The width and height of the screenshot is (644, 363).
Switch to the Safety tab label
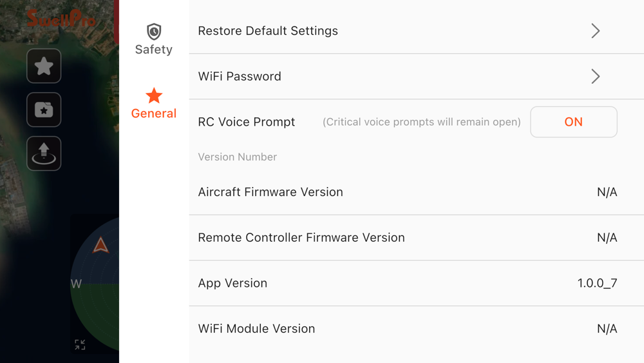[154, 50]
